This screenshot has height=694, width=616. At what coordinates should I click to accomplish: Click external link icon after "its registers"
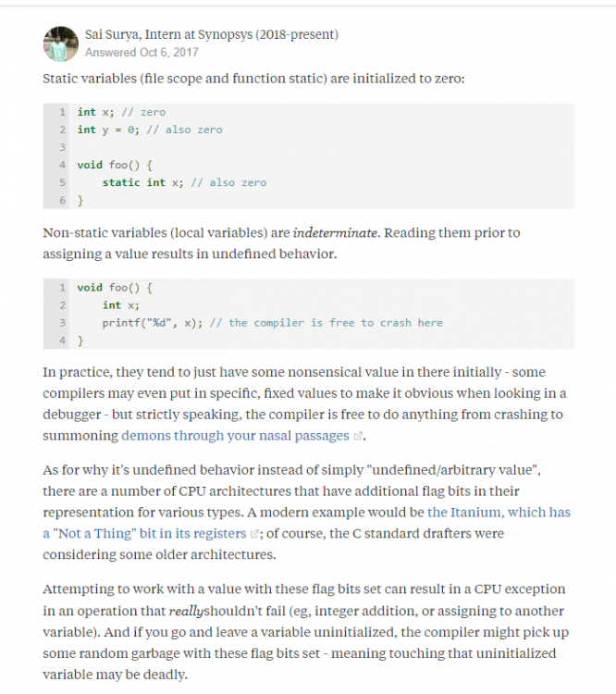pos(254,534)
